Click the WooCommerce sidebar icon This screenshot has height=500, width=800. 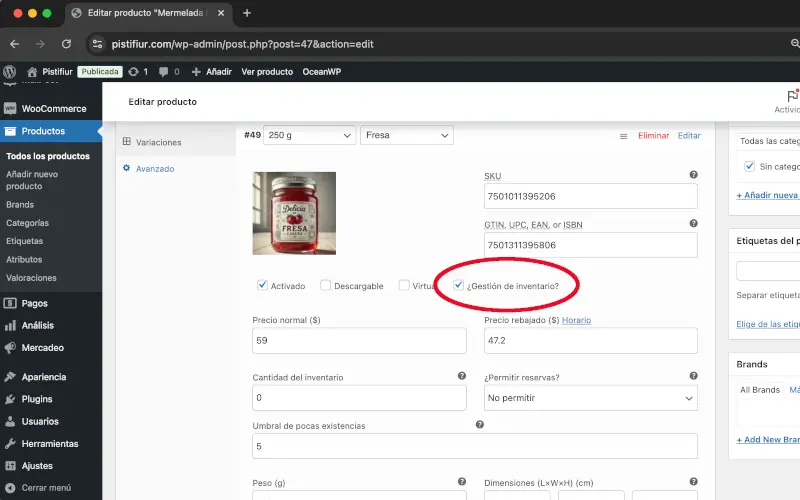10,109
